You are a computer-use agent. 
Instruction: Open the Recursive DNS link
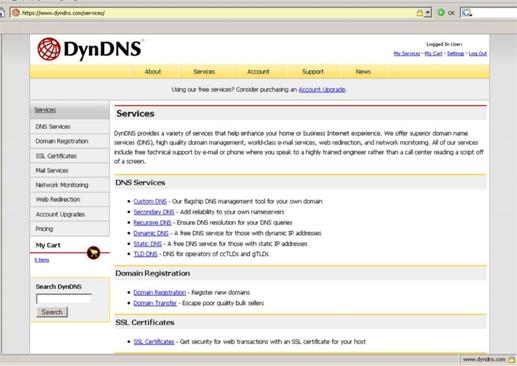(152, 222)
